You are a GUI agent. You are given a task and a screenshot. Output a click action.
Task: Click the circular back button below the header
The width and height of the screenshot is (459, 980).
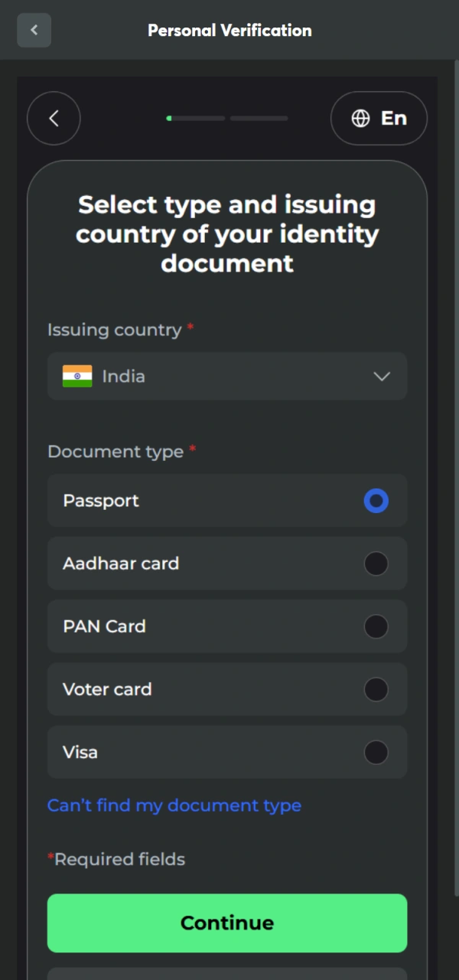pos(54,118)
